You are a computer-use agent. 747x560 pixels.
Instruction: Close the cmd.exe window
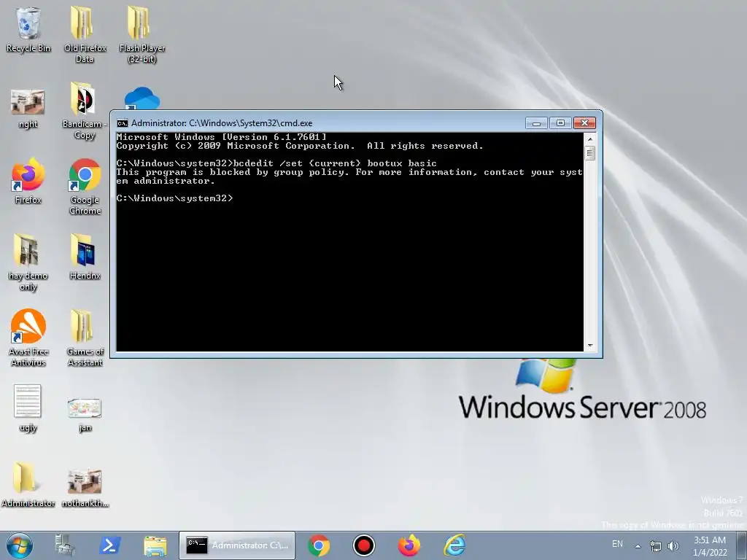click(x=584, y=123)
